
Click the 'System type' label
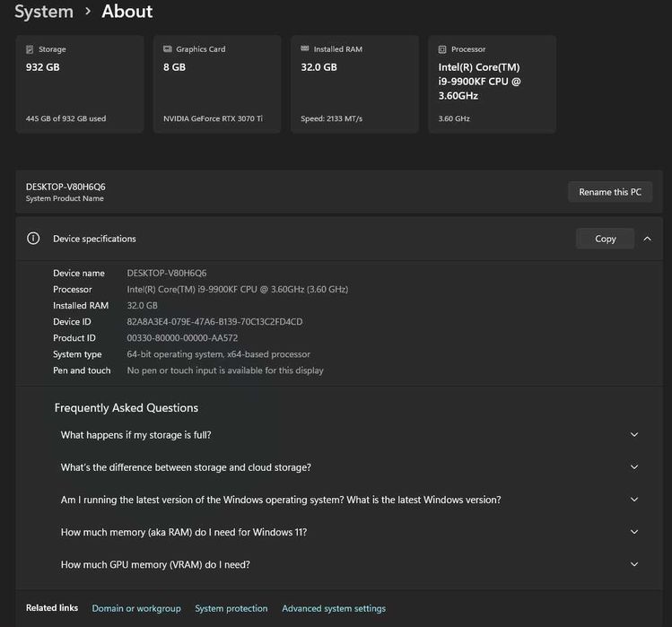click(77, 354)
